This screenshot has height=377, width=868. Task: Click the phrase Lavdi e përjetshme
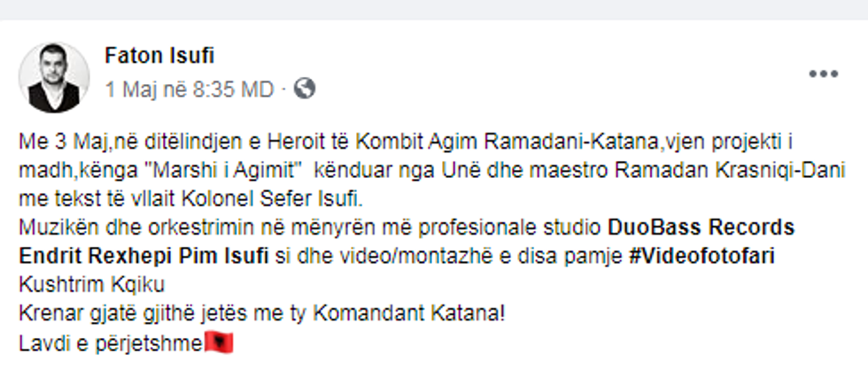tap(110, 343)
